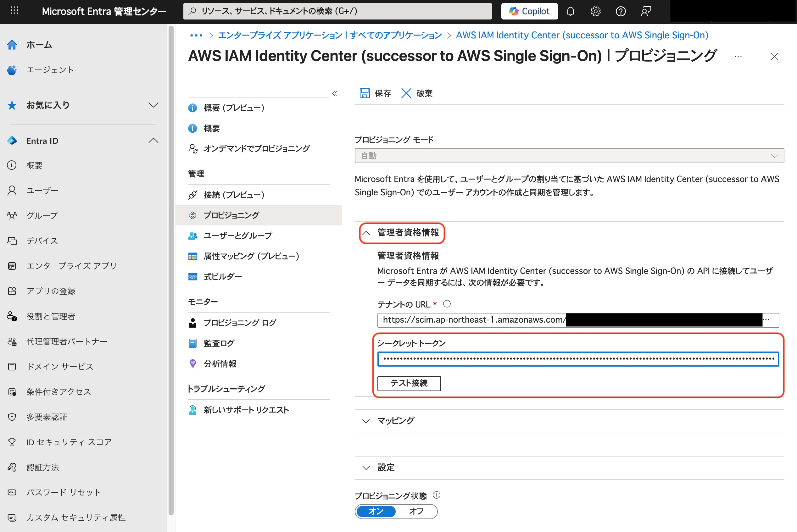Open the help question mark icon
Image resolution: width=797 pixels, height=532 pixels.
[621, 12]
